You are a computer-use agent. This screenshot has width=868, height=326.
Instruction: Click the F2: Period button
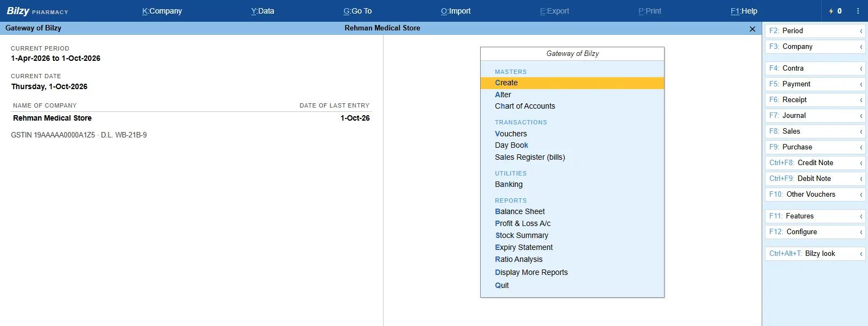click(815, 31)
